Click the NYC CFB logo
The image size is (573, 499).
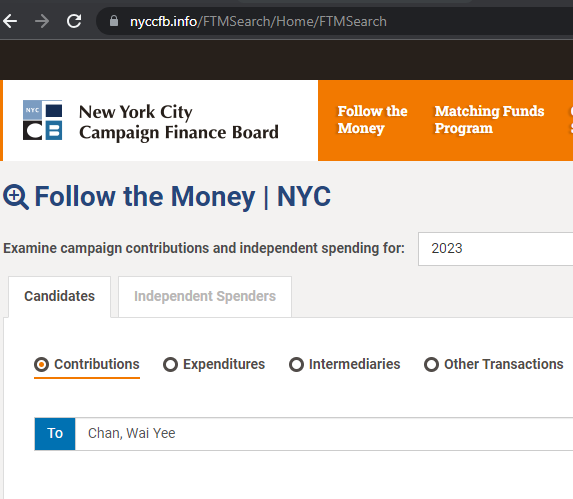click(x=42, y=120)
